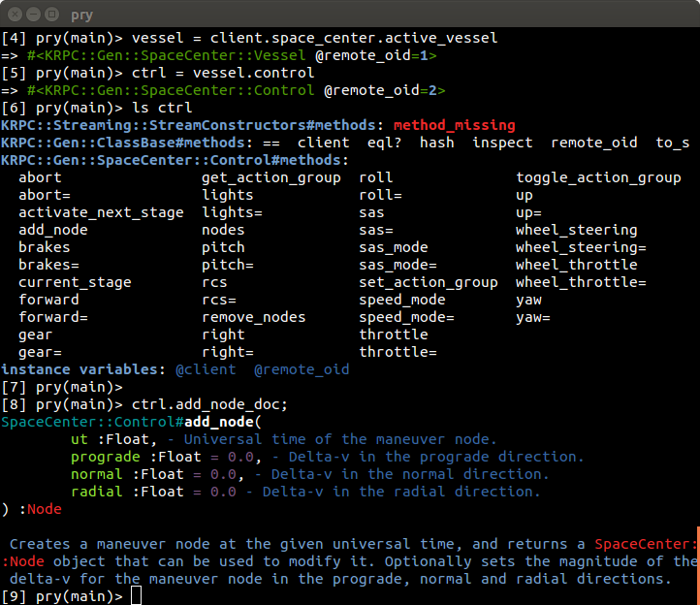The image size is (700, 605).
Task: Click 'to_s' in ClassBase methods line
Action: (673, 143)
